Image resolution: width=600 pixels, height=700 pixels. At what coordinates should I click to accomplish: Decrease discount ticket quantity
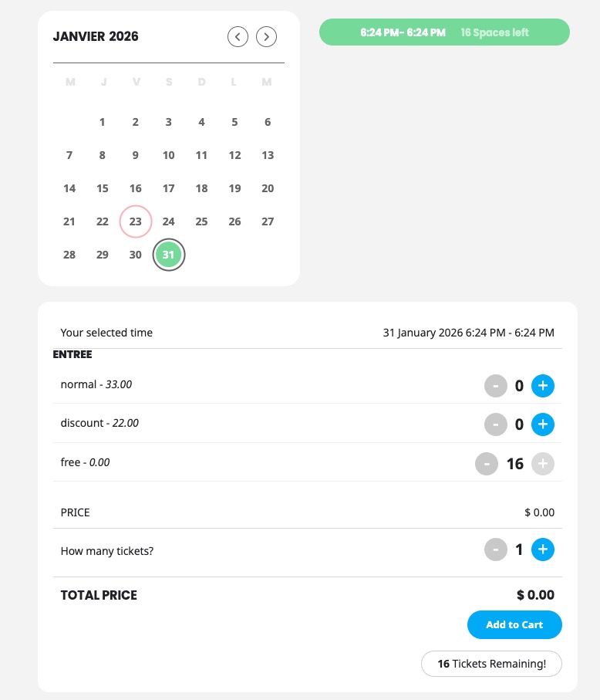click(x=496, y=424)
